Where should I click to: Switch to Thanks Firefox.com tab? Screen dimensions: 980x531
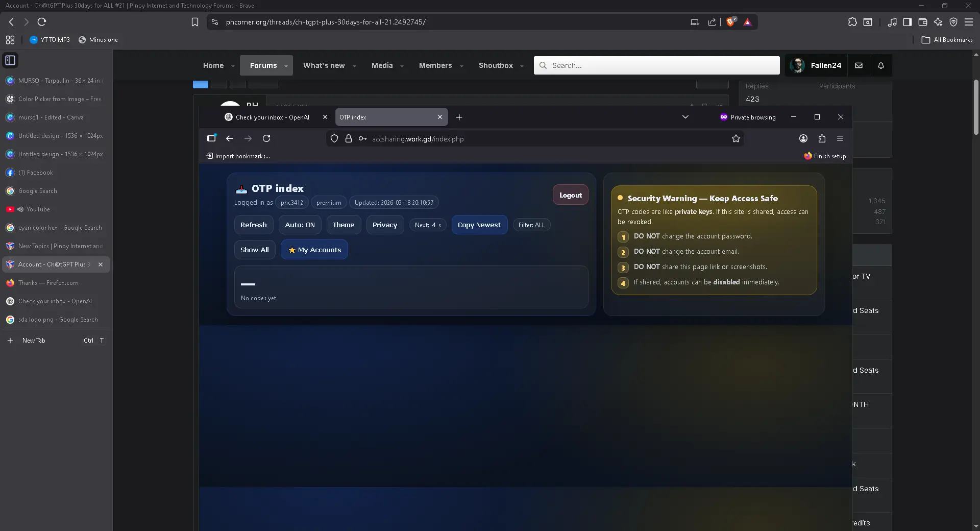(x=55, y=283)
